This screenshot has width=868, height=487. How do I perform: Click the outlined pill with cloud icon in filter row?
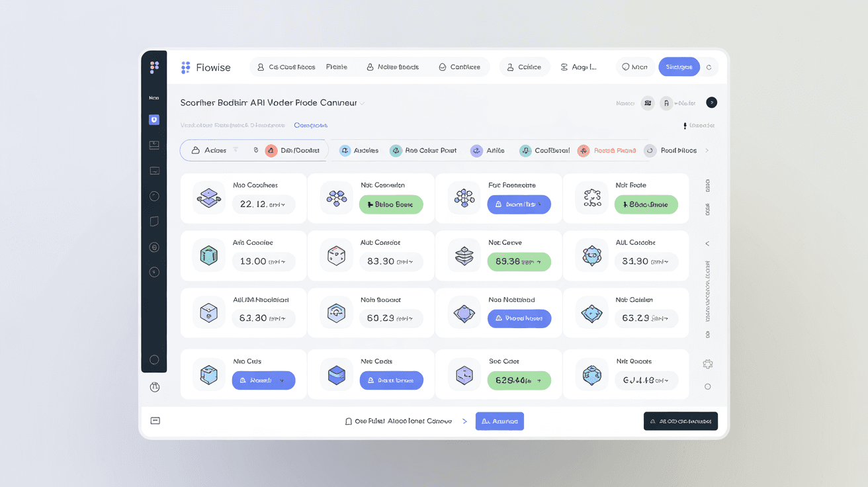254,150
